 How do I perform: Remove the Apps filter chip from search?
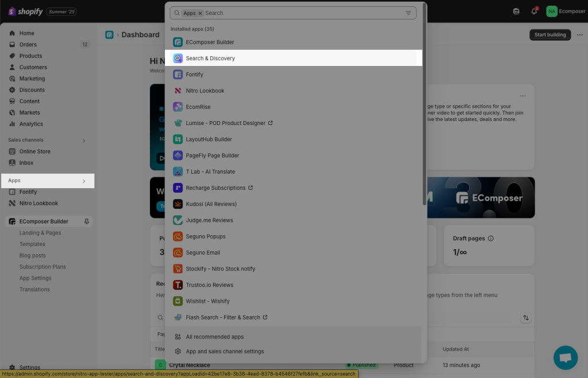tap(200, 13)
